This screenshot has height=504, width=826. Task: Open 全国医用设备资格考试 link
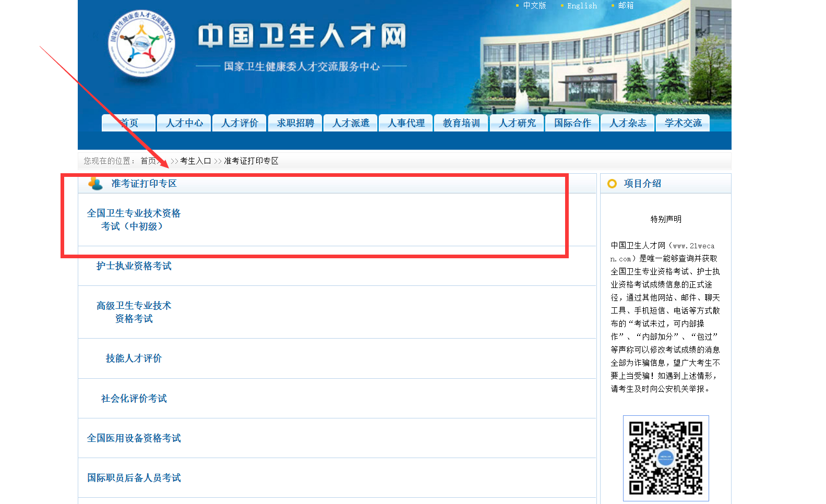coord(134,438)
